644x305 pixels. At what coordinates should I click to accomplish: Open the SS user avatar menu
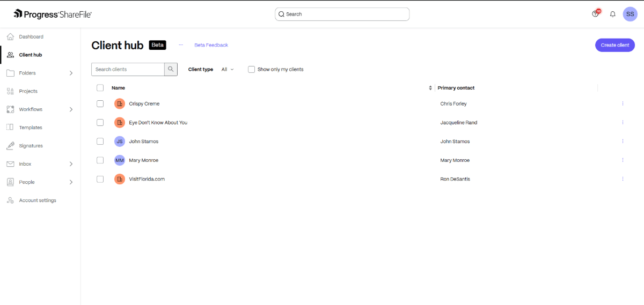[630, 14]
